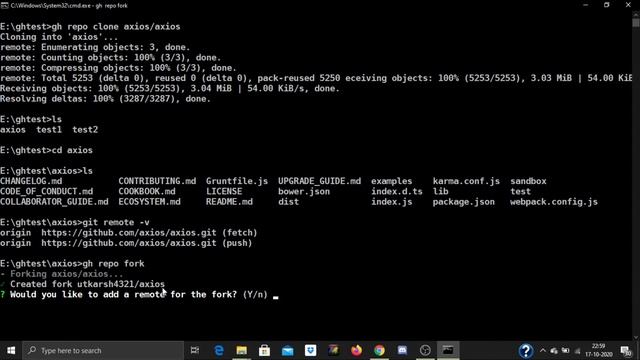
Task: Open Task View from taskbar
Action: pos(195,350)
